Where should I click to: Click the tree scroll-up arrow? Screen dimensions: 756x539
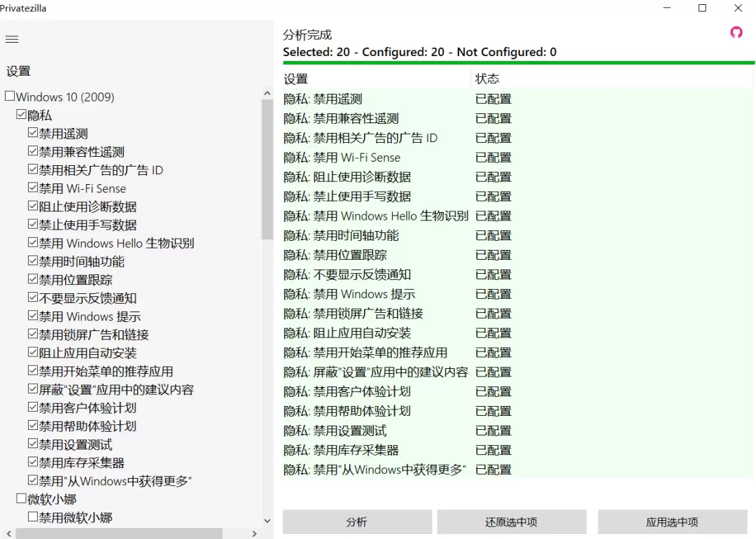tap(267, 93)
